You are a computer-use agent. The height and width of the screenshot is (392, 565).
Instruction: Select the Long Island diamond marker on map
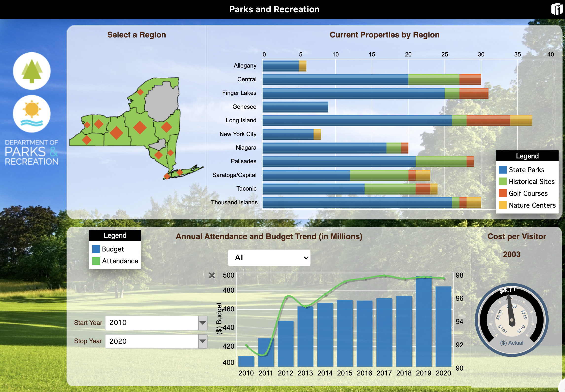tap(180, 172)
